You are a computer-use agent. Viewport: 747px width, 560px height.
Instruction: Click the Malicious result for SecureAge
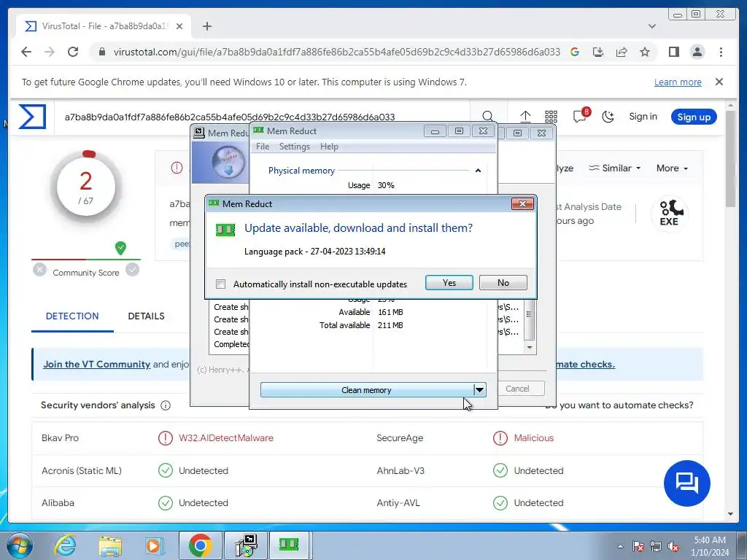(x=533, y=438)
